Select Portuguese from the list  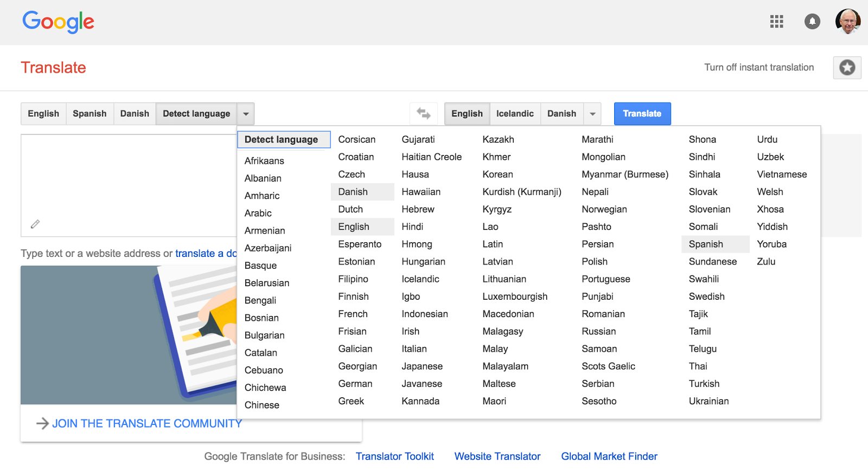(606, 279)
